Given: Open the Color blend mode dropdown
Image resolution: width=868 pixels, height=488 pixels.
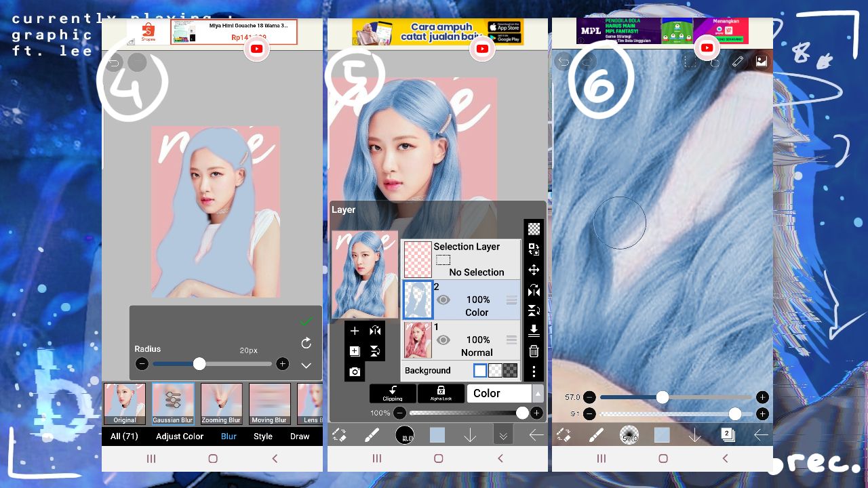Looking at the screenshot, I should 505,393.
